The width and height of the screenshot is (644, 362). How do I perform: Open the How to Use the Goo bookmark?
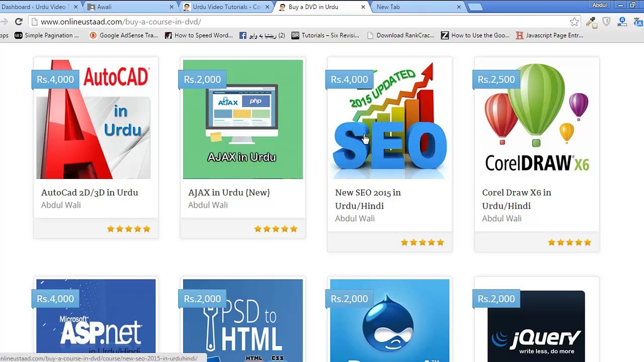(x=475, y=35)
